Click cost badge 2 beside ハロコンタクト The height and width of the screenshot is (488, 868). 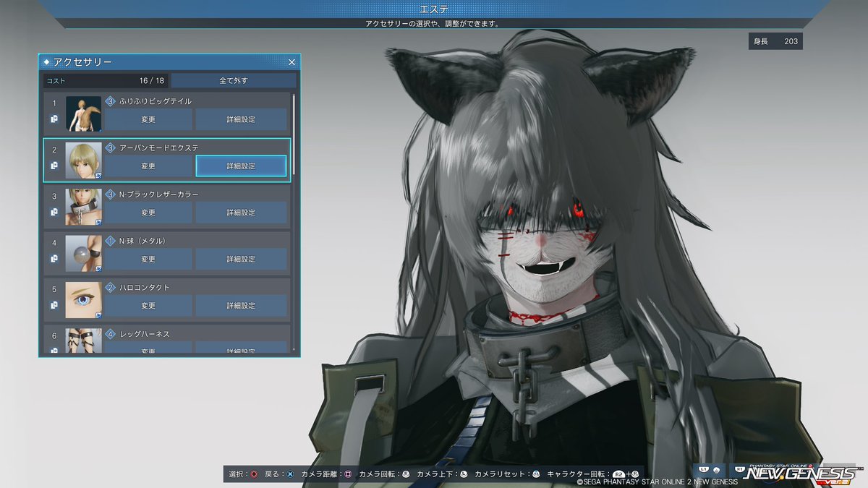point(111,288)
